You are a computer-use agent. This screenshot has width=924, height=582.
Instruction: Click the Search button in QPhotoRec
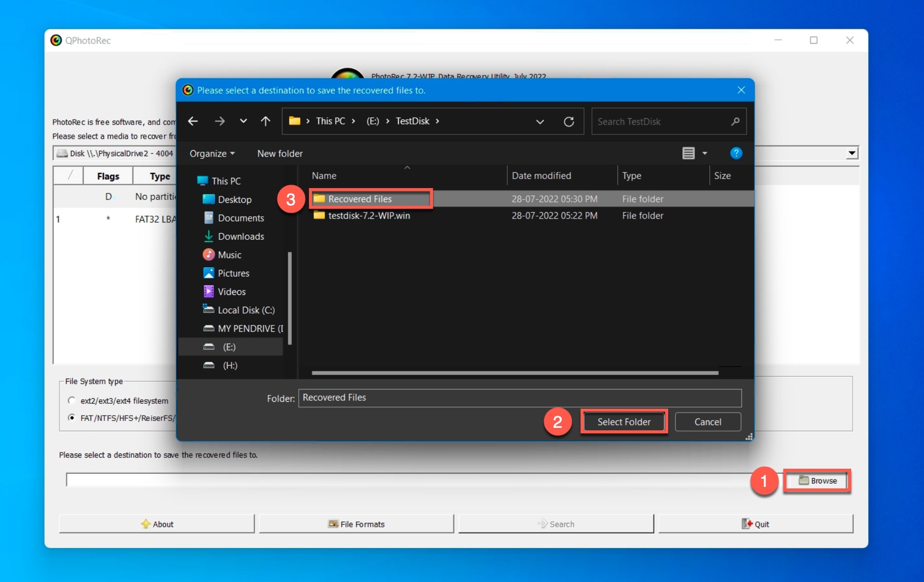coord(556,524)
